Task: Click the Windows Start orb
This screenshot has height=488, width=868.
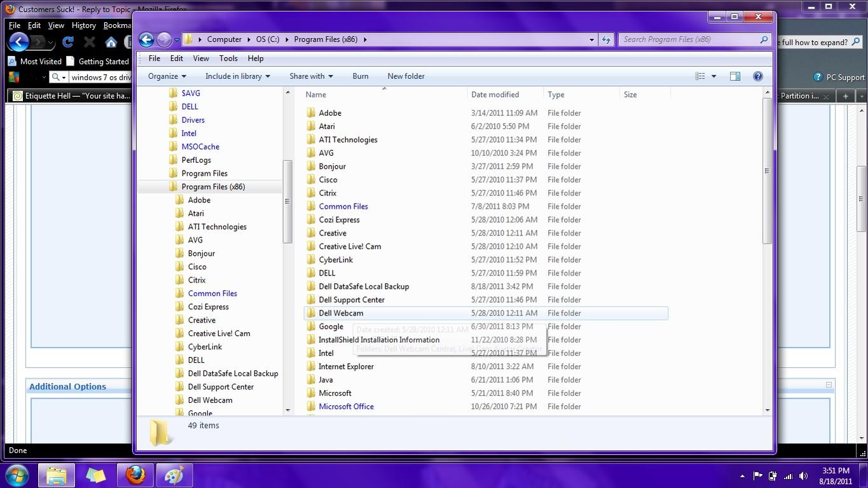Action: [x=17, y=475]
